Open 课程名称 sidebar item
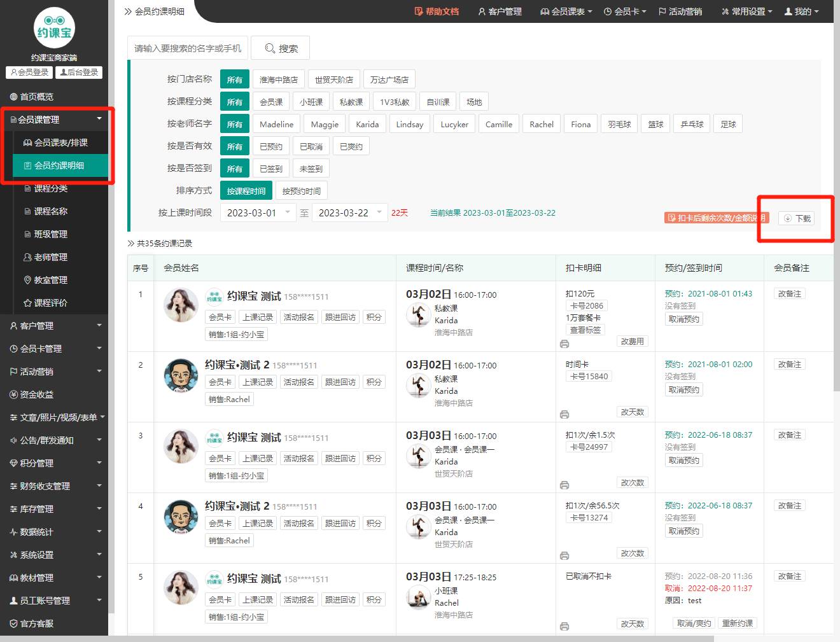The height and width of the screenshot is (642, 840). [60, 211]
